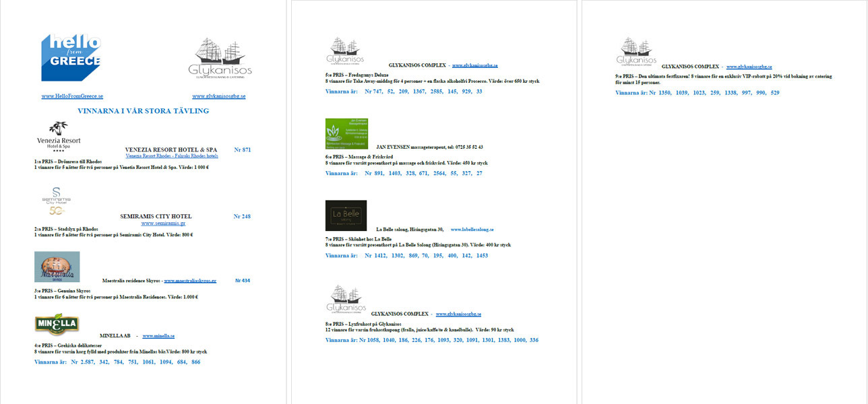Image resolution: width=868 pixels, height=404 pixels.
Task: Click winners line starting Nr 2.587, 342
Action: point(117,362)
